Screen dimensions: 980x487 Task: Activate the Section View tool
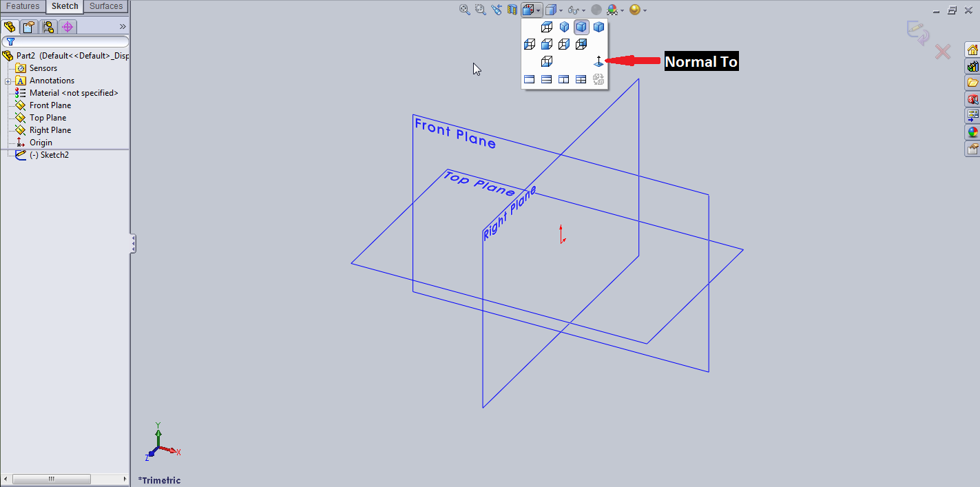pos(512,10)
